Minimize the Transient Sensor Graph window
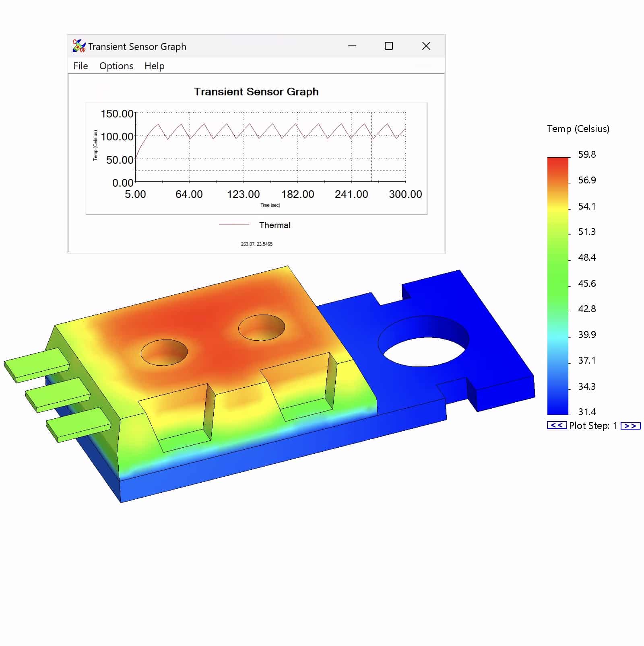The width and height of the screenshot is (644, 646). (352, 46)
